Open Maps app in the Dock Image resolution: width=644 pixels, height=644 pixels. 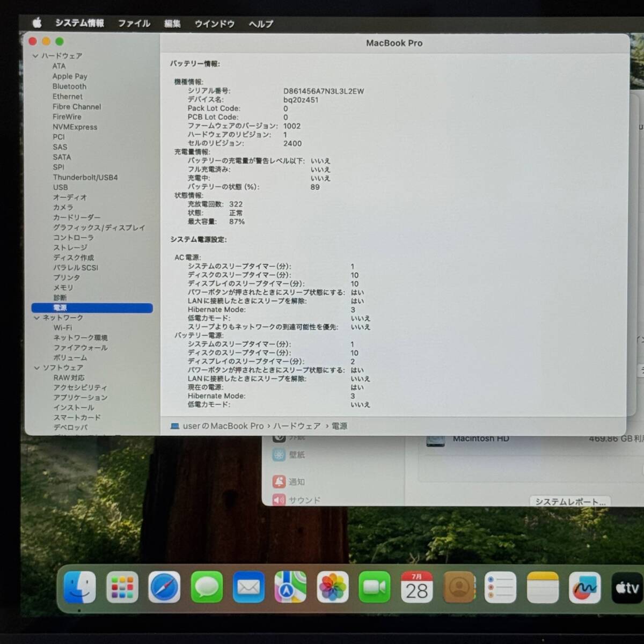(x=290, y=587)
